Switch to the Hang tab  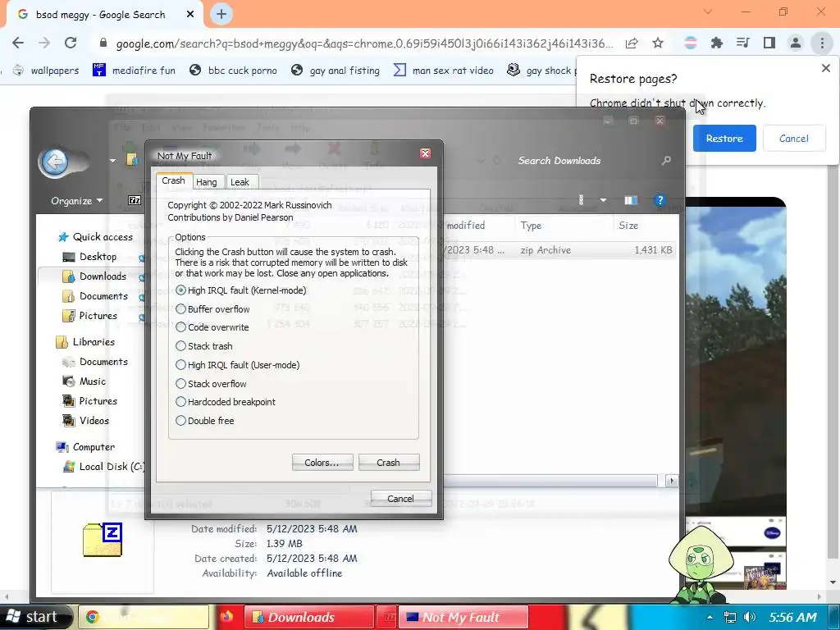pos(207,182)
